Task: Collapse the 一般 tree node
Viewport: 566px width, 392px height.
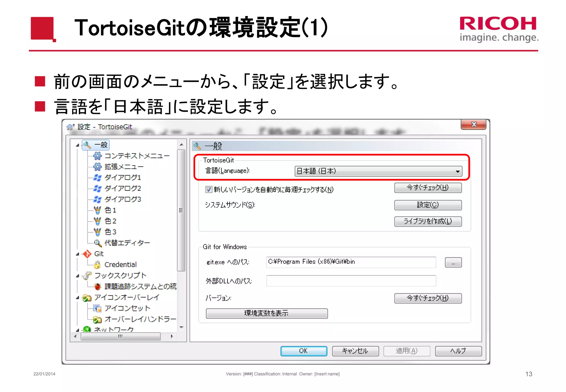Action: pos(77,145)
